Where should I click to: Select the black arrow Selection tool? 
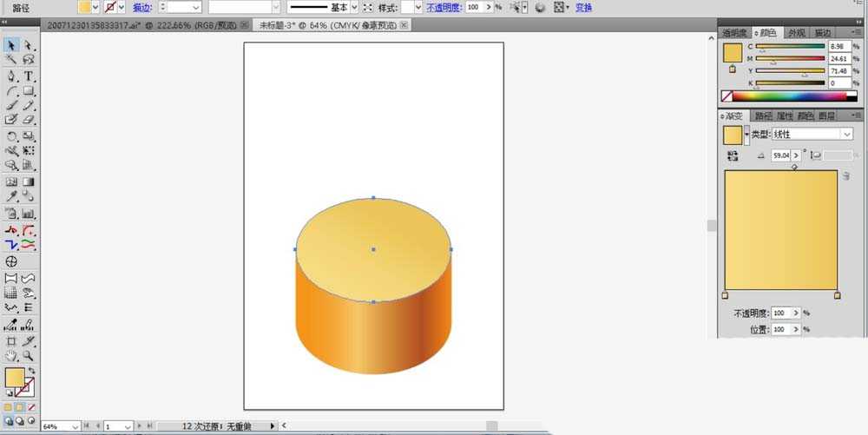click(11, 45)
